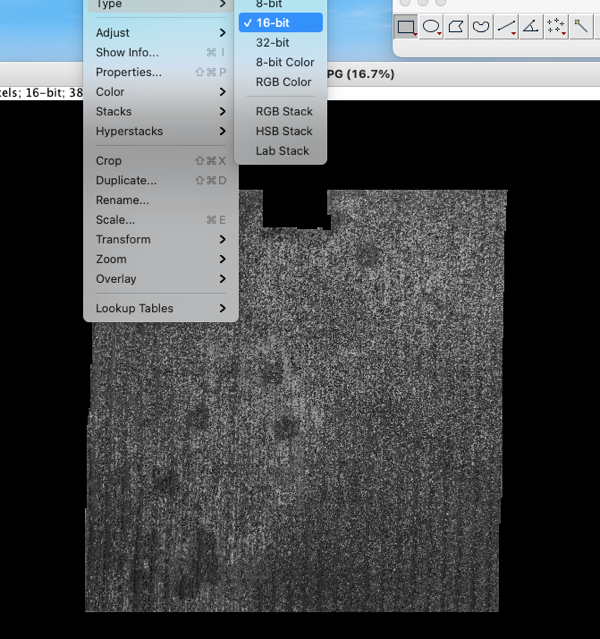Select the Rectangle selection tool
The height and width of the screenshot is (639, 600).
click(x=406, y=27)
